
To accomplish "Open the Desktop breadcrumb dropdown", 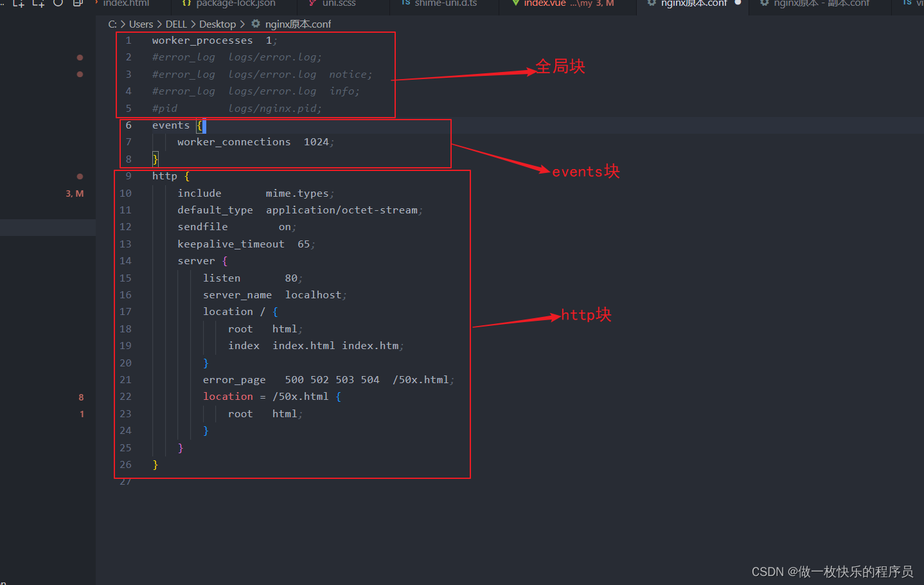I will [x=217, y=24].
